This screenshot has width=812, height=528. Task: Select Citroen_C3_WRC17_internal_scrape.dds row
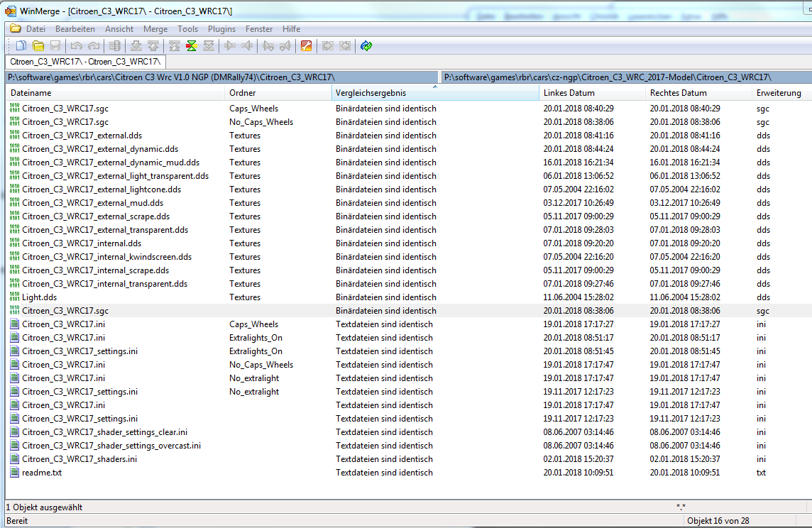click(x=409, y=270)
